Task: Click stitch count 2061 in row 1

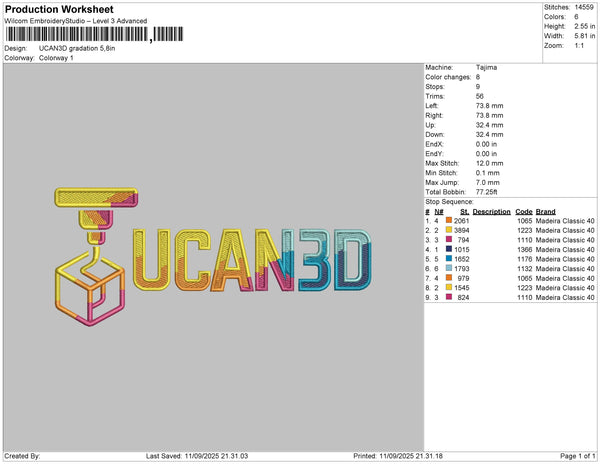Action: coord(461,221)
